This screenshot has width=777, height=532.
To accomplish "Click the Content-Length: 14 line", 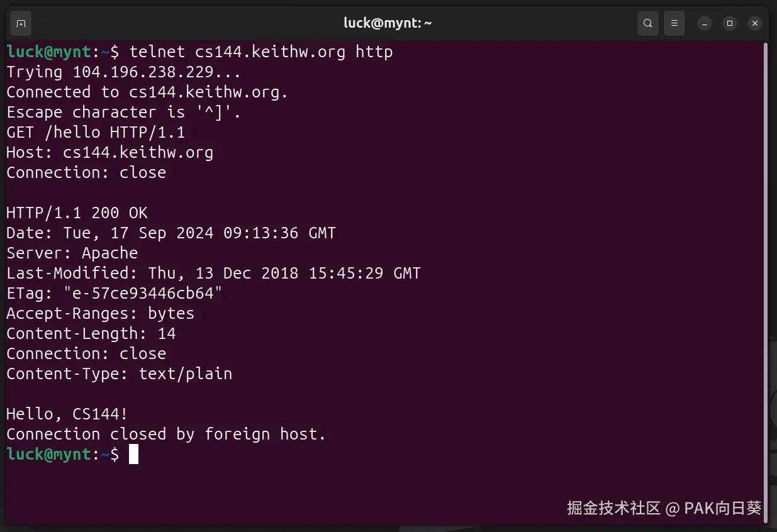I will 91,333.
